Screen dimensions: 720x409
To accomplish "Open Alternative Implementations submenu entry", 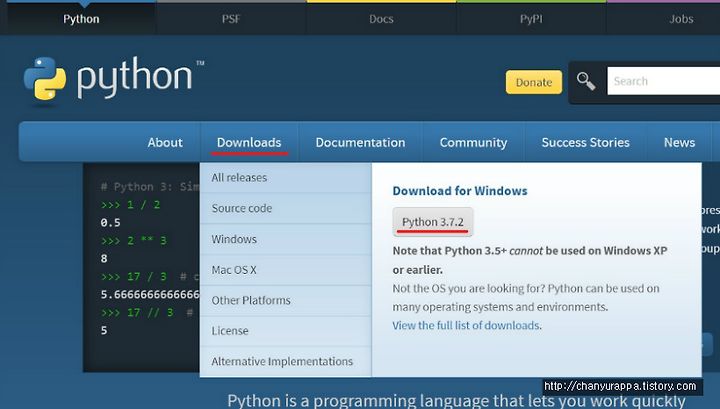I will coord(286,362).
